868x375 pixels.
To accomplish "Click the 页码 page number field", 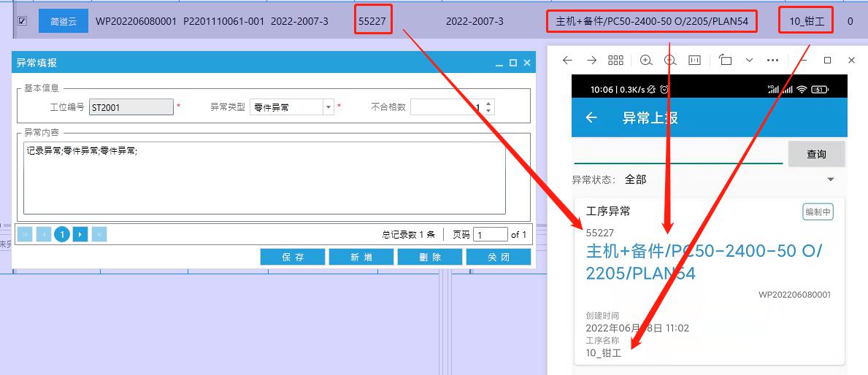I will point(490,234).
